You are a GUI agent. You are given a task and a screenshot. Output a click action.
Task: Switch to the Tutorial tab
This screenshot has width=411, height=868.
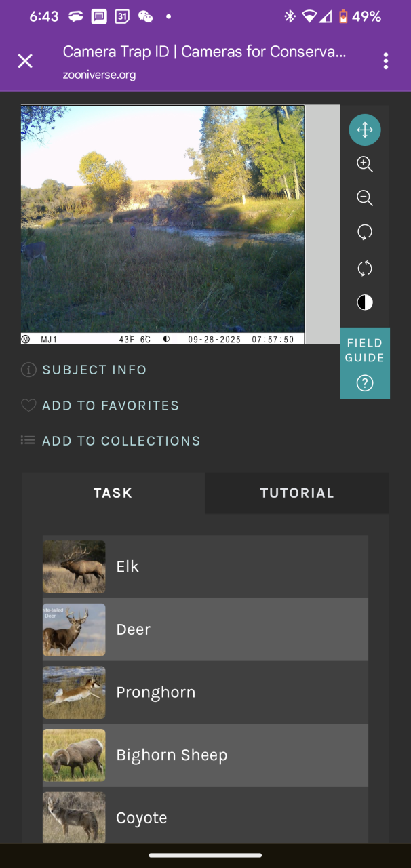297,493
